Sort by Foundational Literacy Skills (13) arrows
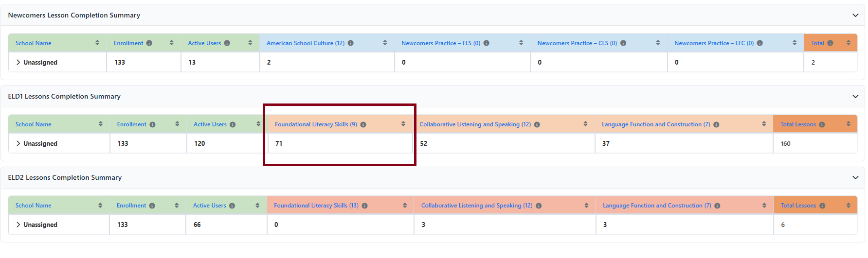Image resolution: width=868 pixels, height=258 pixels. (405, 206)
